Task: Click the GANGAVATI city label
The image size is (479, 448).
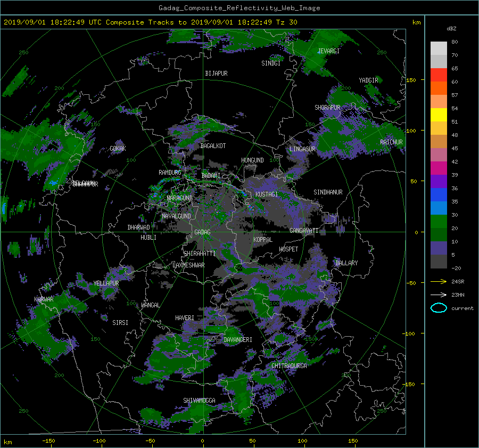Action: pyautogui.click(x=304, y=231)
